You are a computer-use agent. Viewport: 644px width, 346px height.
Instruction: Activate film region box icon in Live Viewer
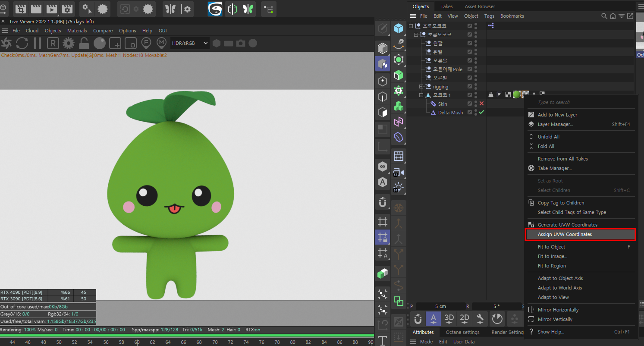131,43
